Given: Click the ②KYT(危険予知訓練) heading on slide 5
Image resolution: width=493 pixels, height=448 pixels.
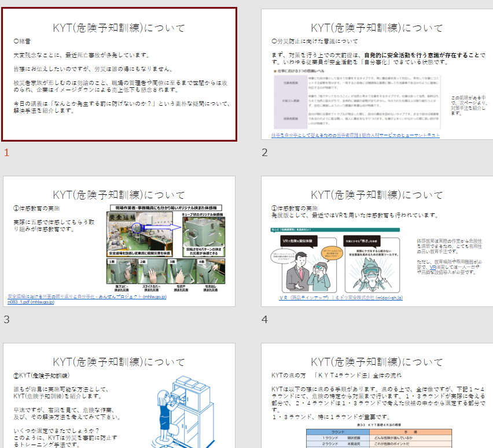Looking at the screenshot, I should pyautogui.click(x=41, y=375).
